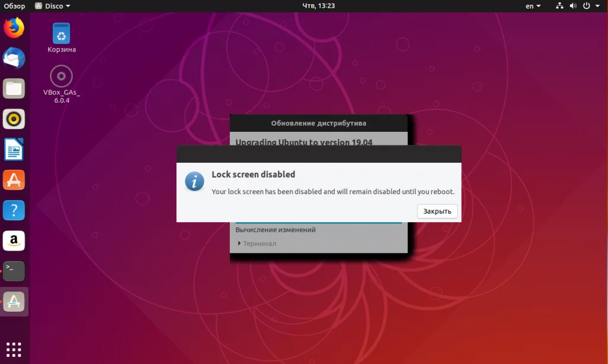Click the Lock screen disabled heading
Image resolution: width=608 pixels, height=364 pixels.
[253, 175]
